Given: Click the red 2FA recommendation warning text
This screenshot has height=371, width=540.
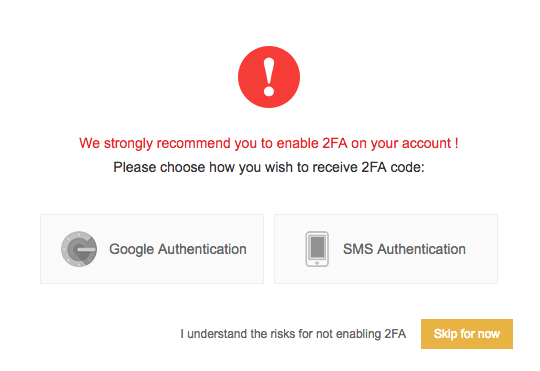Looking at the screenshot, I should tap(269, 143).
